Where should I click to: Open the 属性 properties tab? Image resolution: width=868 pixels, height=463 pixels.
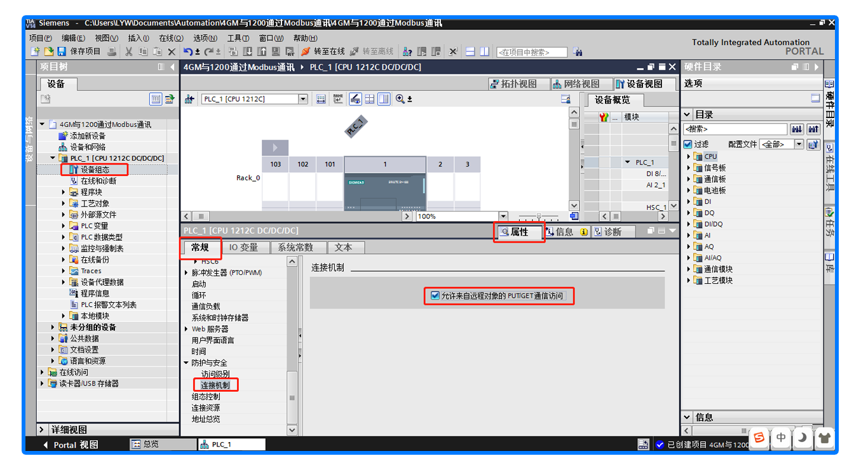point(519,232)
